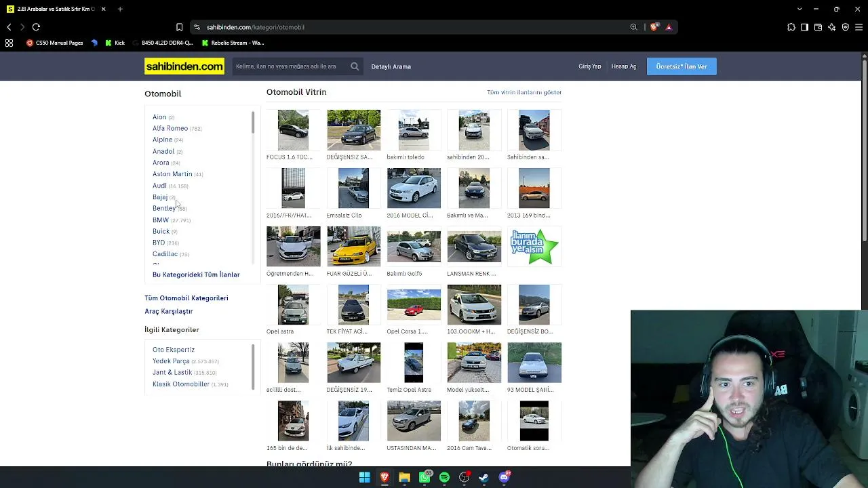
Task: Open Steam from the taskbar
Action: click(x=484, y=477)
